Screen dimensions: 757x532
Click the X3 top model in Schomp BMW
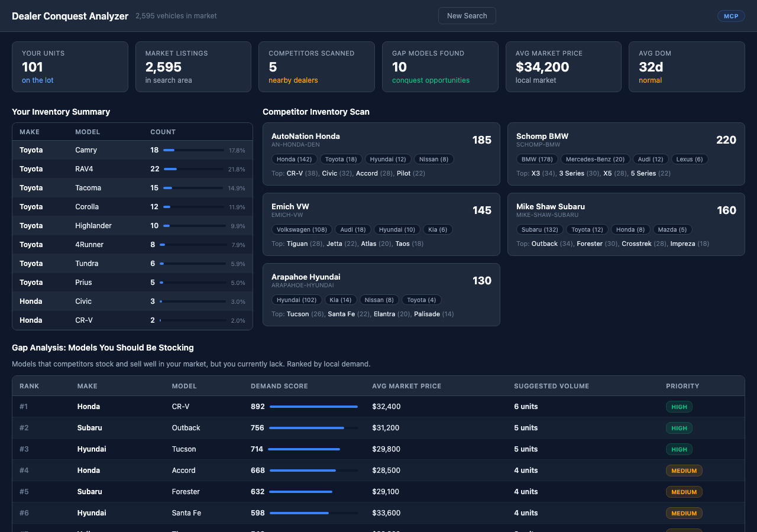[x=536, y=173]
